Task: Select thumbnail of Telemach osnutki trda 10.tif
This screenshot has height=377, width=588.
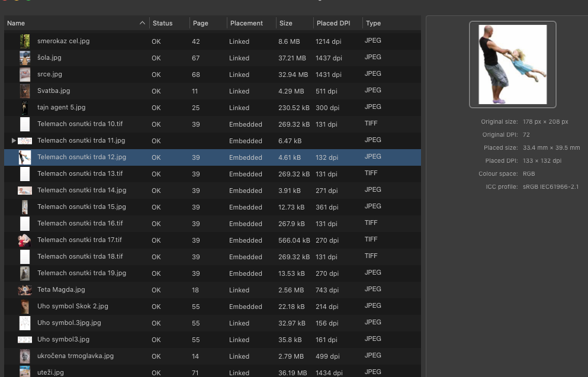Action: 25,124
